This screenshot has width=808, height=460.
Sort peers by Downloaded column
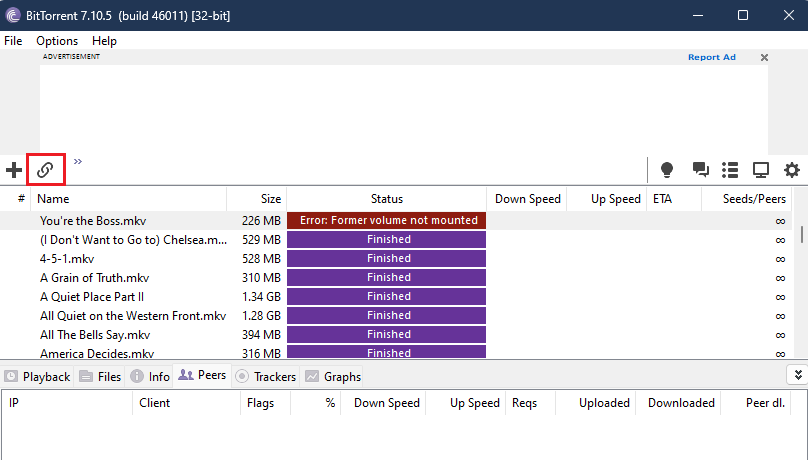click(x=678, y=403)
